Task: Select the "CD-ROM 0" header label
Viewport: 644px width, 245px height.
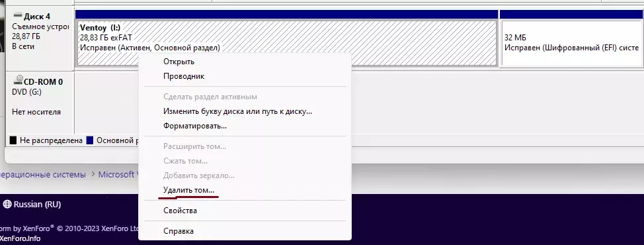Action: [43, 82]
